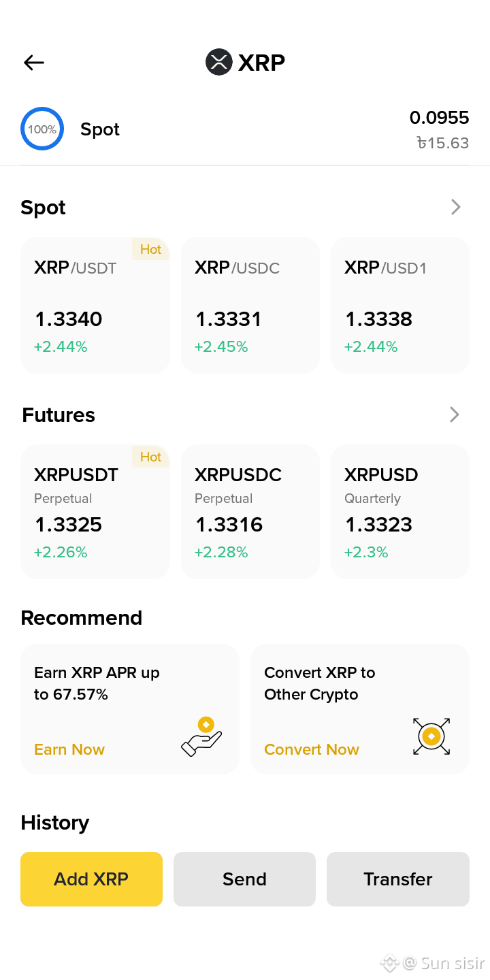Screen dimensions: 490x980
Task: Click the Earn Now link
Action: coord(69,749)
